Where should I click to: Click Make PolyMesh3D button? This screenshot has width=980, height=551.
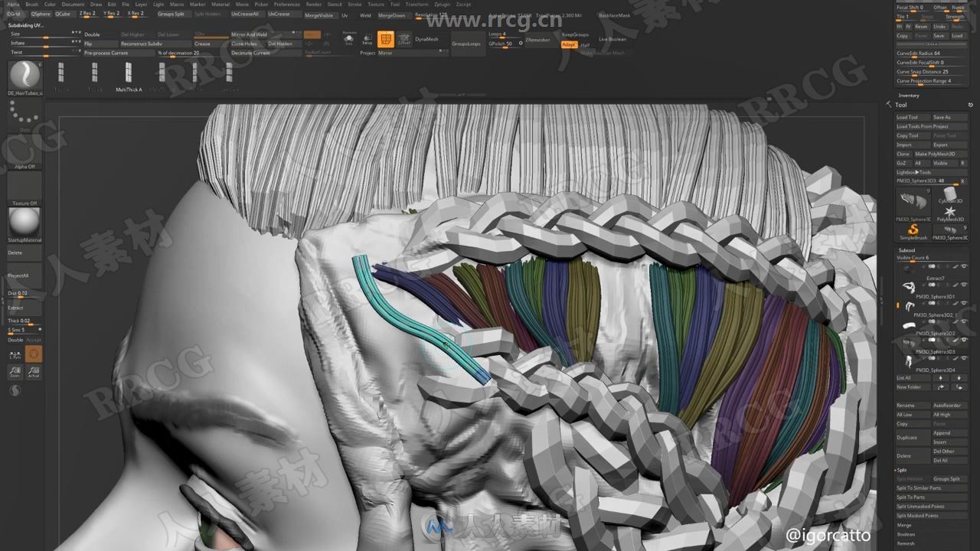[x=941, y=154]
